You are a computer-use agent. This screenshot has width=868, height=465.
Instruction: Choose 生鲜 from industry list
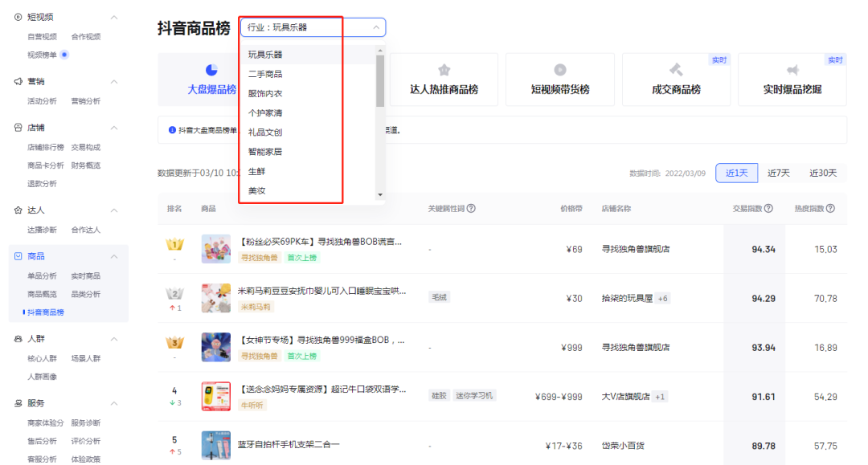coord(308,171)
